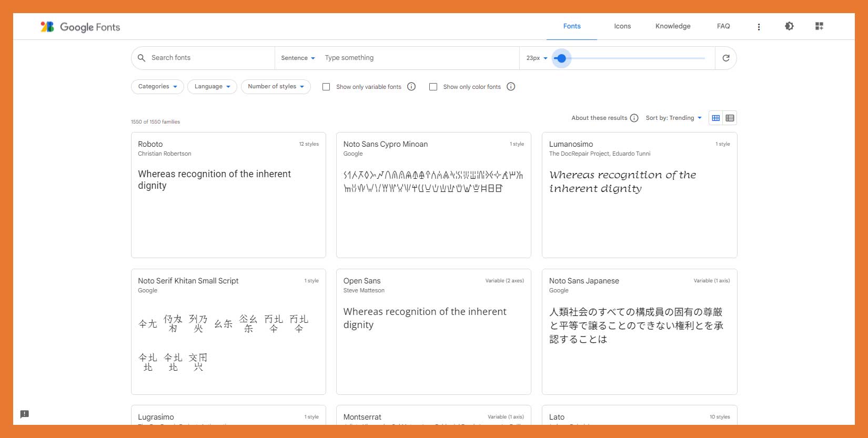Click About these results link
The height and width of the screenshot is (438, 868).
click(599, 118)
